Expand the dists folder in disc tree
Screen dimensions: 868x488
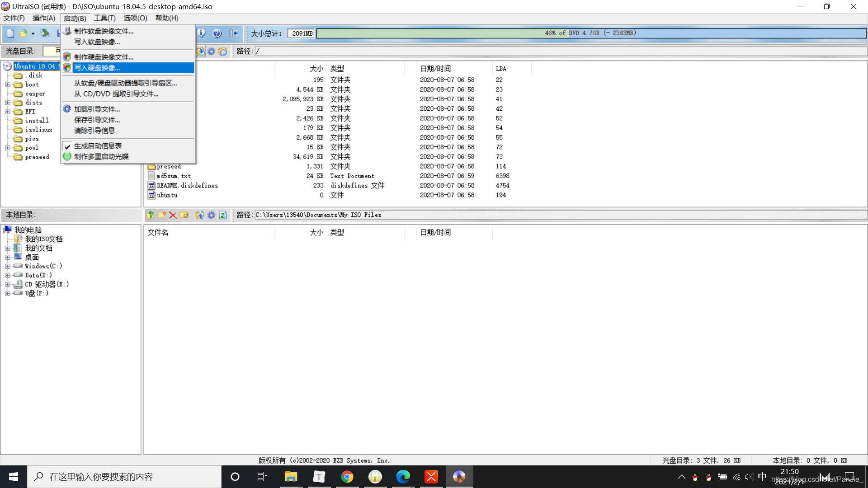pyautogui.click(x=8, y=103)
